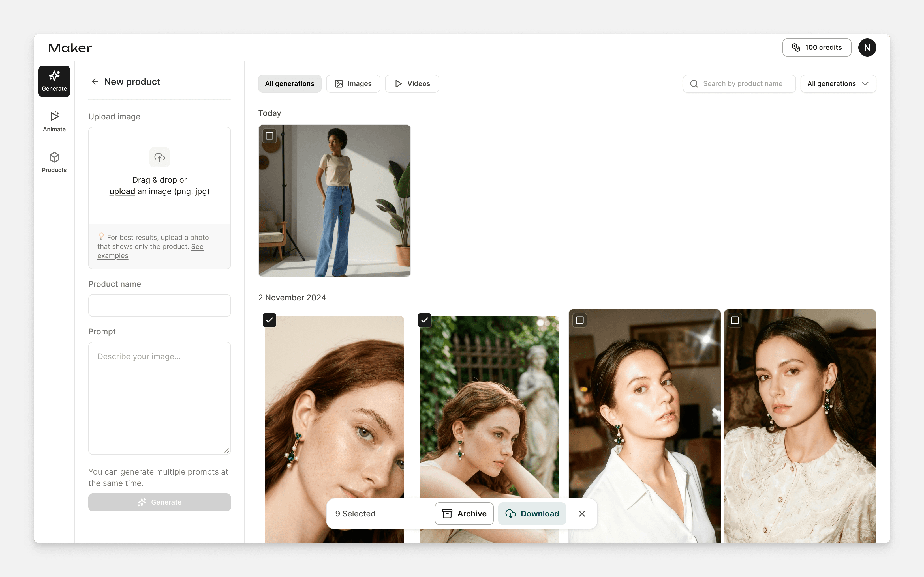
Task: Open the N user avatar menu
Action: pyautogui.click(x=867, y=48)
